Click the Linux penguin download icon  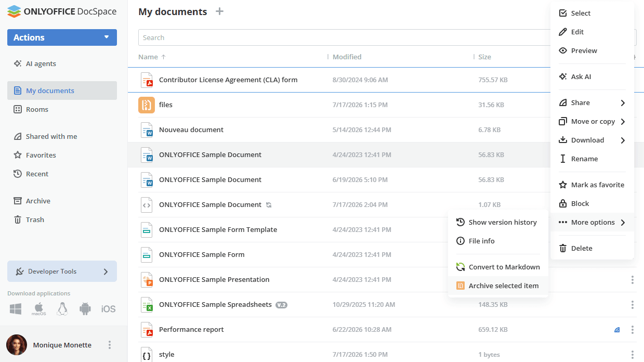click(62, 309)
